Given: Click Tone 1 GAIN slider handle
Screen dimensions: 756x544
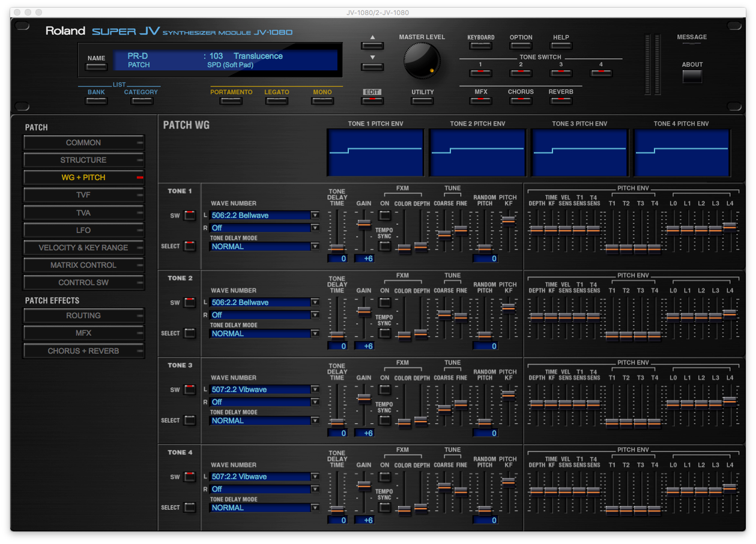Looking at the screenshot, I should click(364, 224).
